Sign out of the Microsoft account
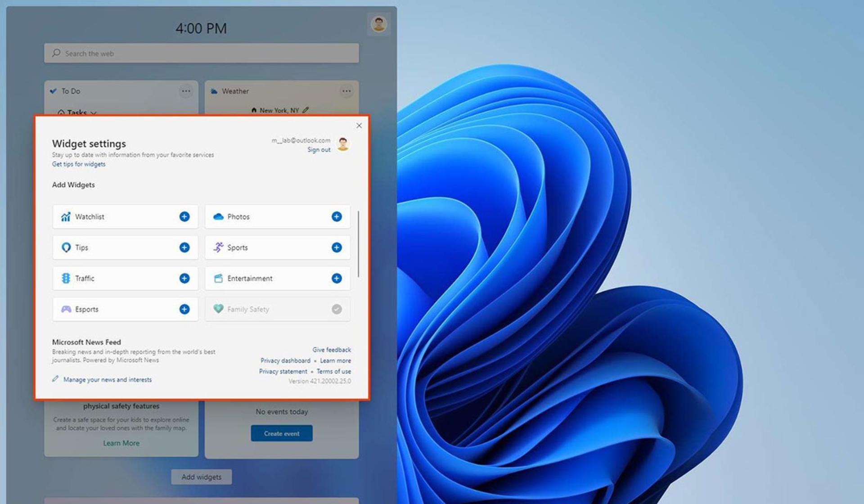864x504 pixels. click(x=319, y=150)
